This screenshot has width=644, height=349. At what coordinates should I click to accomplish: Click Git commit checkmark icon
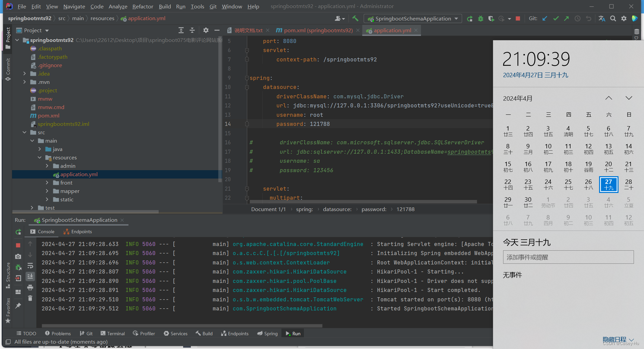pos(556,18)
